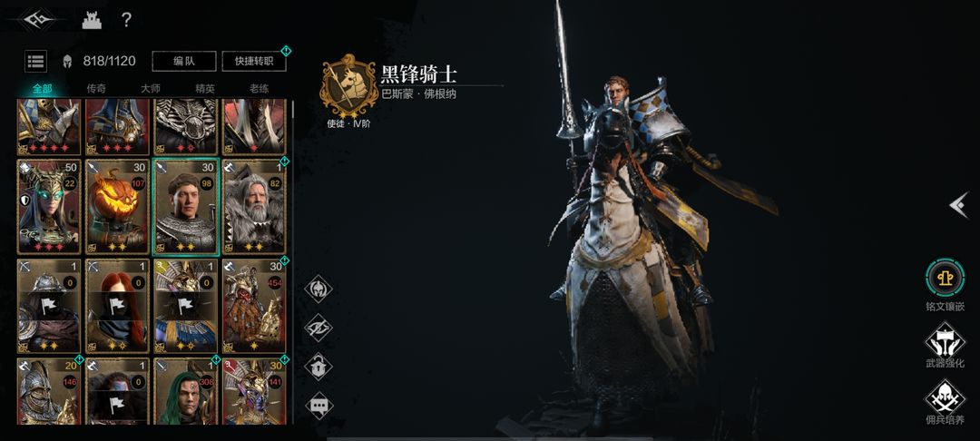Select the pumpkin head mercenary card
Image resolution: width=980 pixels, height=441 pixels.
(117, 207)
